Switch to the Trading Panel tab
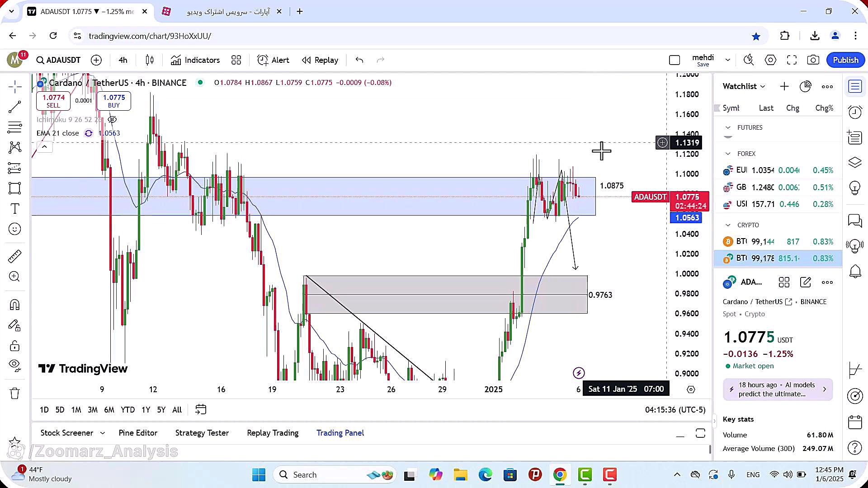Image resolution: width=868 pixels, height=488 pixels. click(x=340, y=433)
